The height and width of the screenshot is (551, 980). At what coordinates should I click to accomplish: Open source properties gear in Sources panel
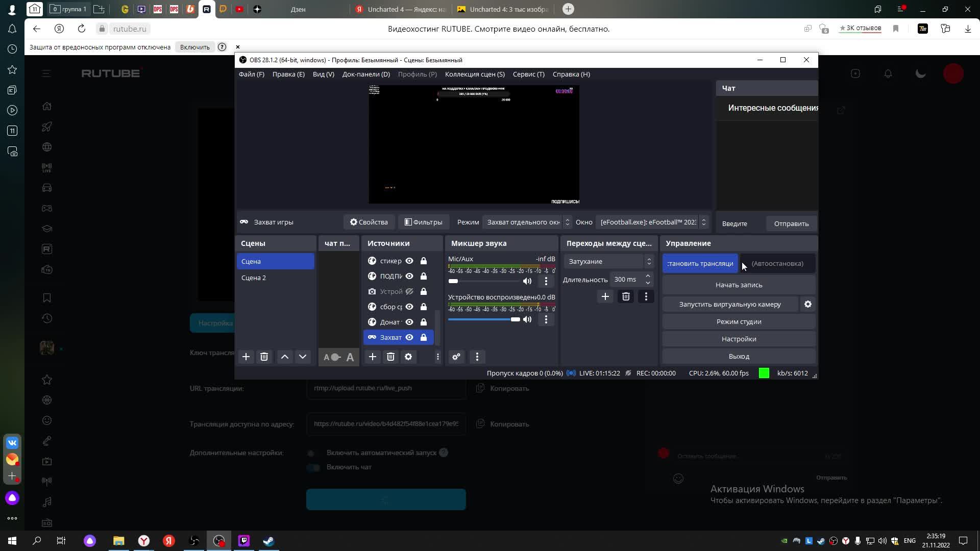(408, 357)
